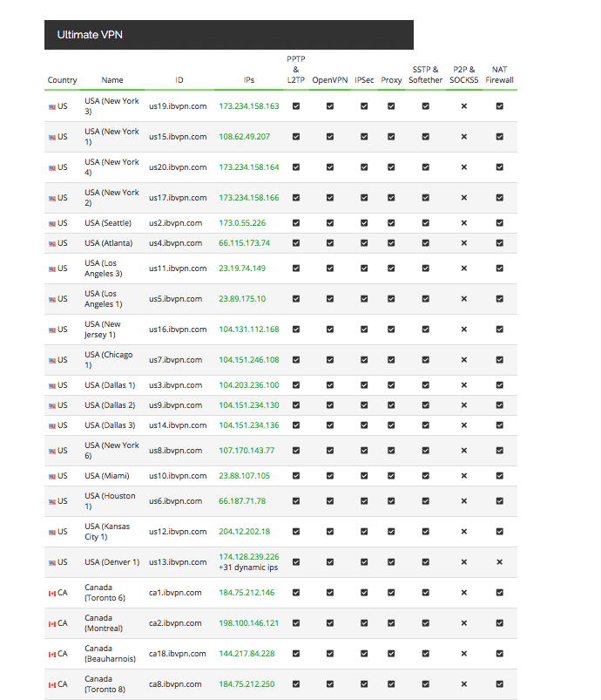Click server name USA (Los Angeles 1)
601x700 pixels.
pyautogui.click(x=104, y=299)
